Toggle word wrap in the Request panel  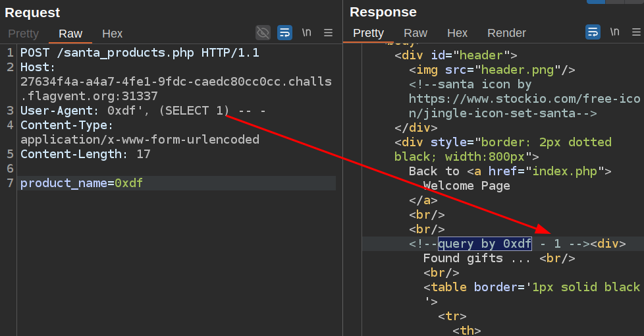[x=284, y=32]
